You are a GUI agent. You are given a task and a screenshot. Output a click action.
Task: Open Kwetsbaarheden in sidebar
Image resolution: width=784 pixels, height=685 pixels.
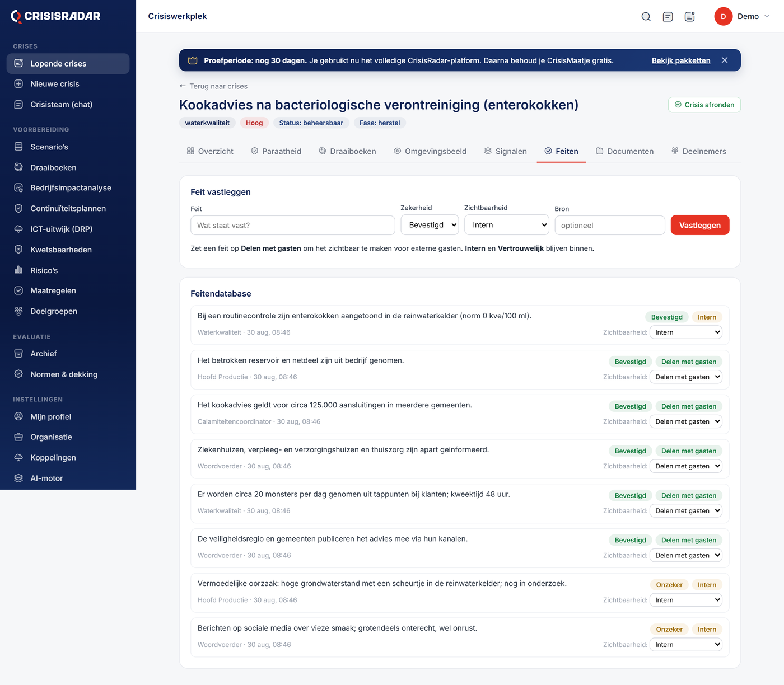coord(68,250)
